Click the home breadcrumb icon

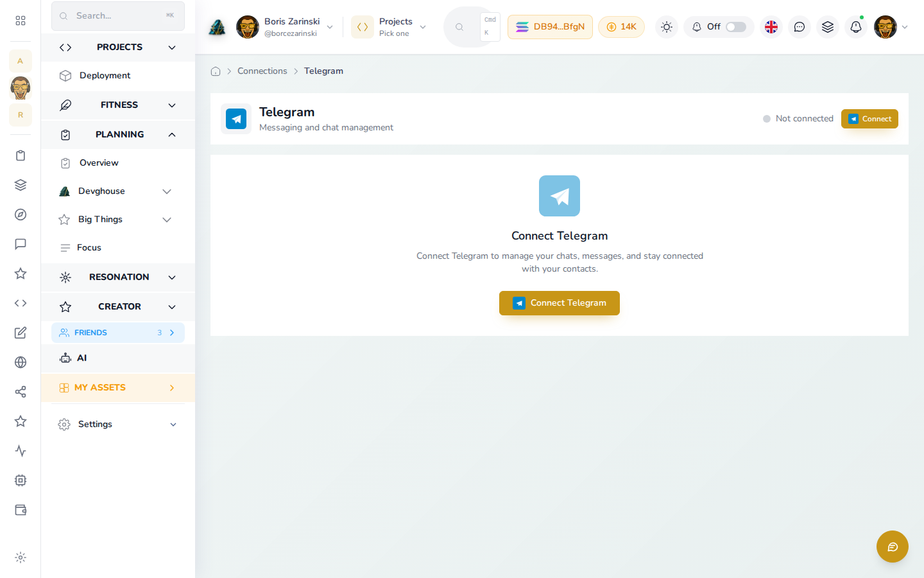[x=216, y=71]
